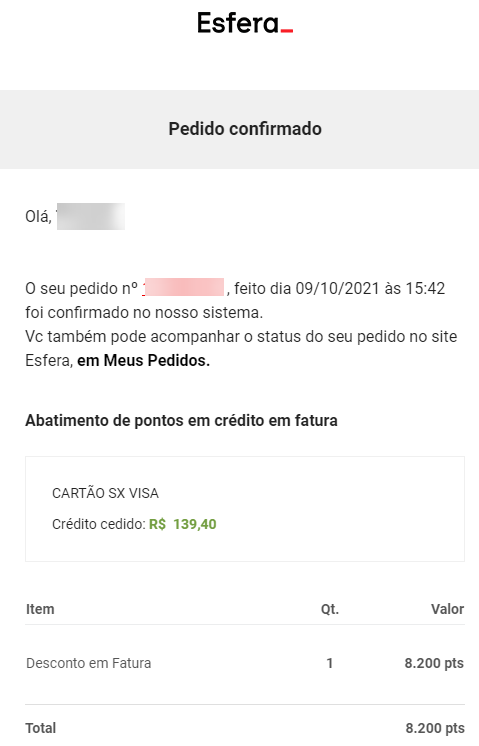479x746 pixels.
Task: Click the Abatimento de pontos heading
Action: [x=181, y=421]
